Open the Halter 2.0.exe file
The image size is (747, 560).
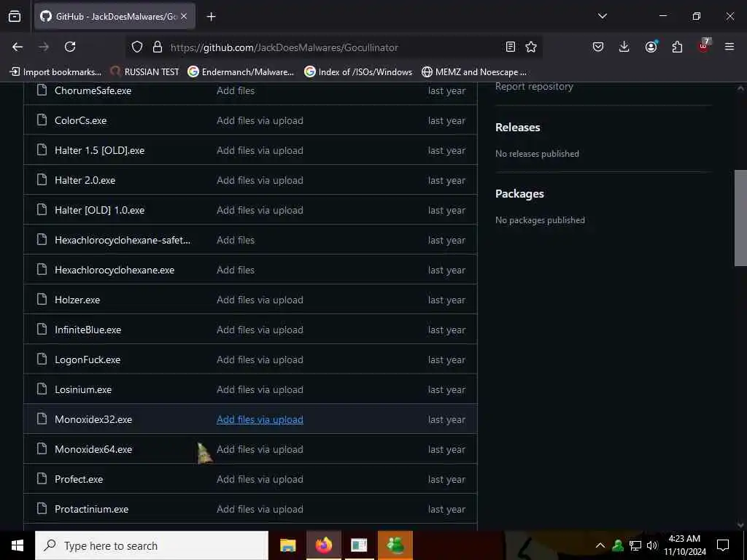(85, 181)
